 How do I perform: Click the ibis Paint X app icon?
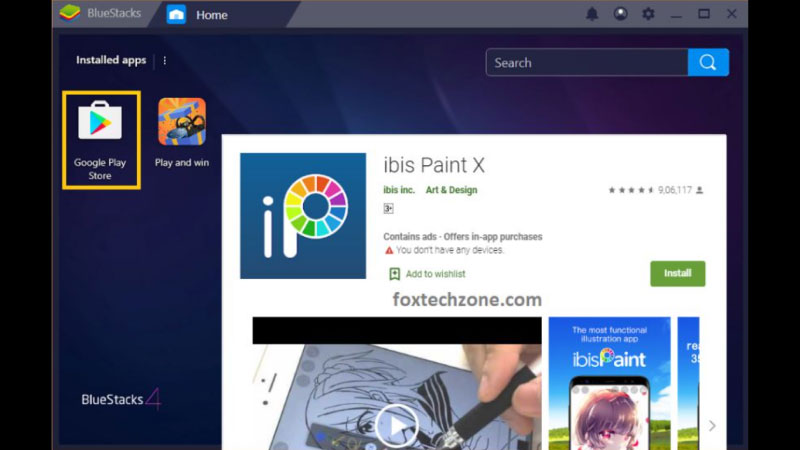(x=303, y=216)
